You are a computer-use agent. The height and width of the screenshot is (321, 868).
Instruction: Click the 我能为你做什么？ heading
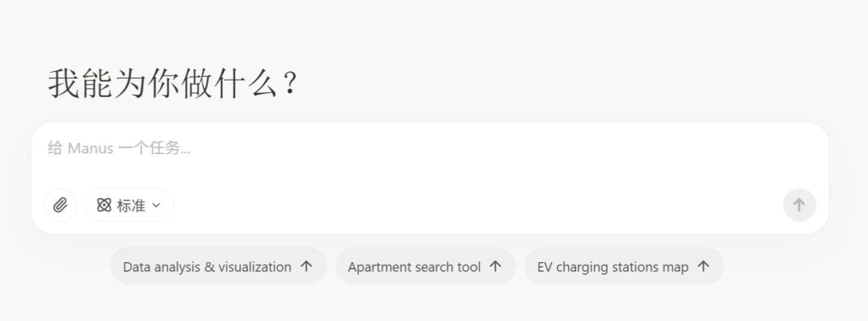click(x=172, y=83)
